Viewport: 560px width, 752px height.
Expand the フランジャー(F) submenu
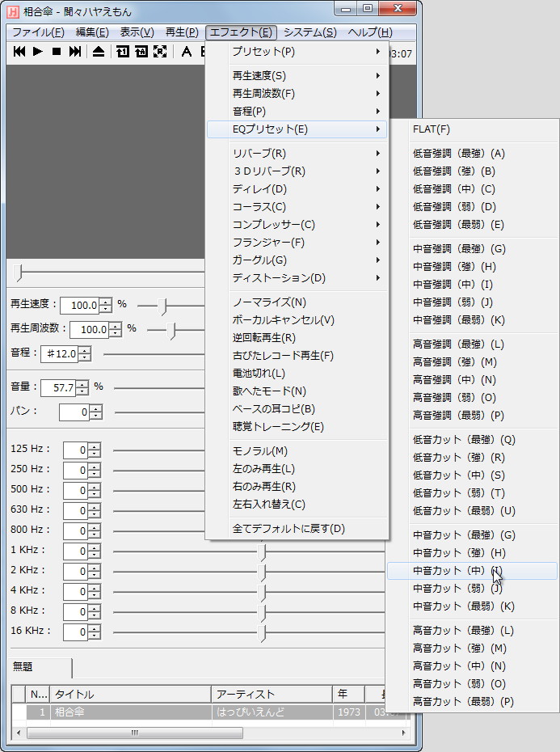297,243
